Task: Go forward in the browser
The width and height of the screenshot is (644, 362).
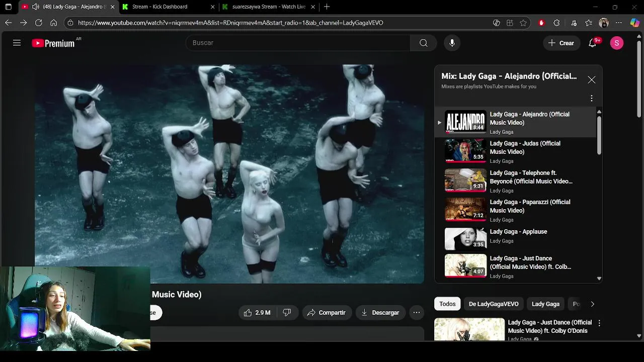Action: click(x=23, y=23)
